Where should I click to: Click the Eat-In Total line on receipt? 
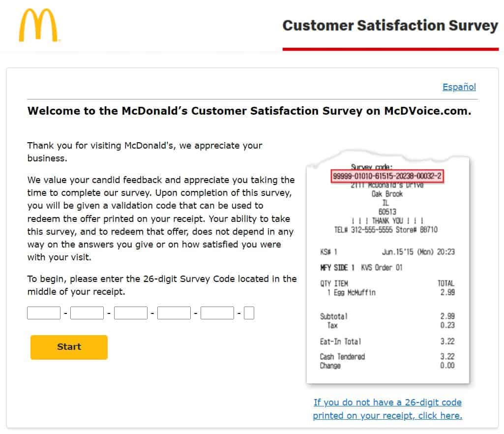(341, 341)
